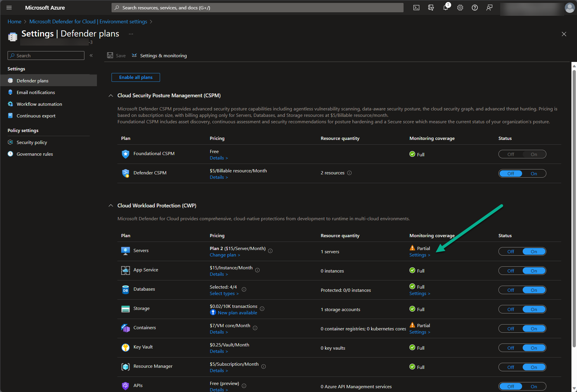The image size is (577, 392).
Task: Open Governance rules under Policy settings
Action: click(35, 154)
